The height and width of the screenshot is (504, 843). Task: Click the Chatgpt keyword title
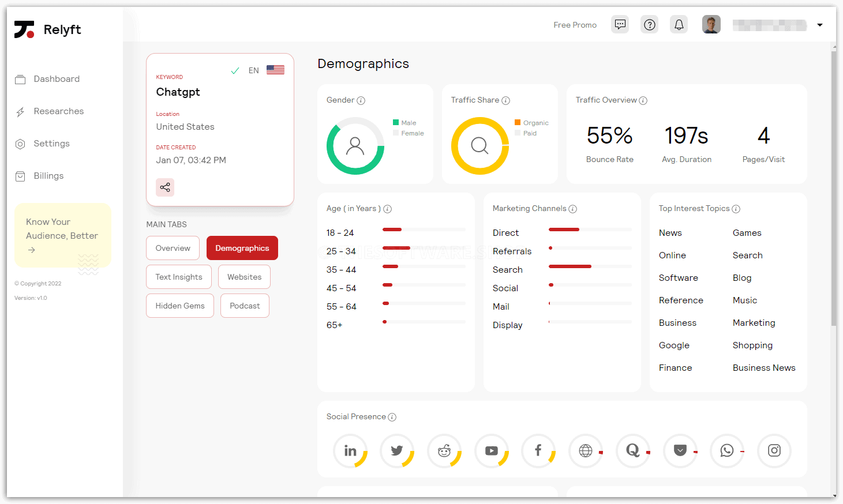pyautogui.click(x=178, y=92)
